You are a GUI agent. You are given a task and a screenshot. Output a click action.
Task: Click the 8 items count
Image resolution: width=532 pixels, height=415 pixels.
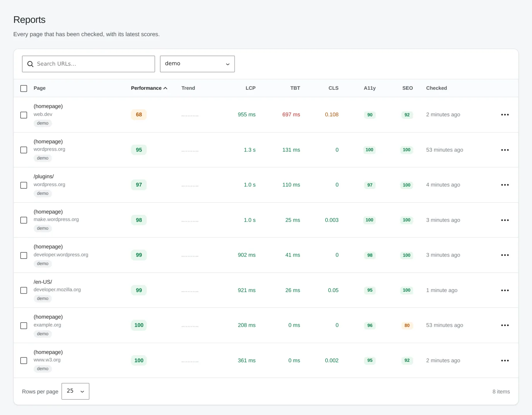(x=501, y=392)
